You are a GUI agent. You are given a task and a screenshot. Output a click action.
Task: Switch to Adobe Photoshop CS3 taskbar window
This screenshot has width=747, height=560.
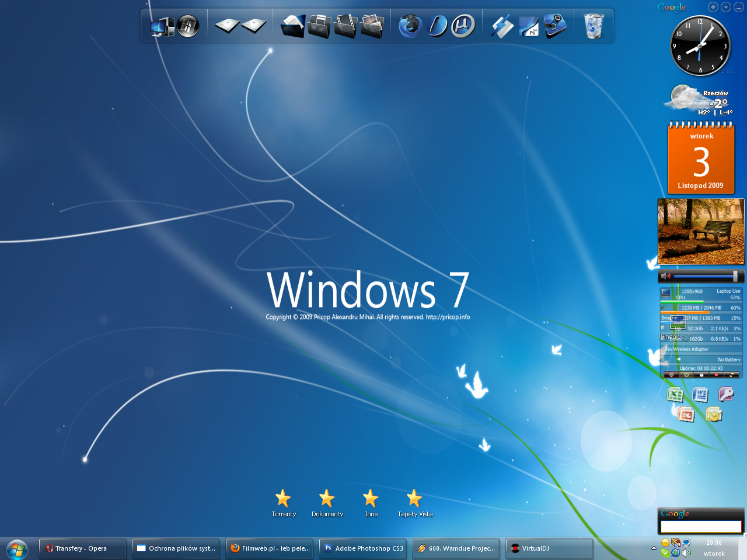pyautogui.click(x=362, y=548)
